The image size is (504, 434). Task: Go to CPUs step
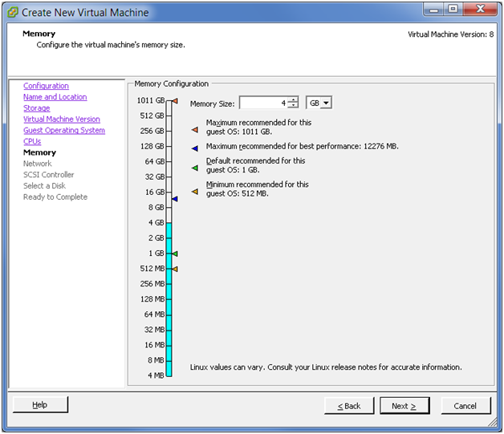(x=32, y=141)
